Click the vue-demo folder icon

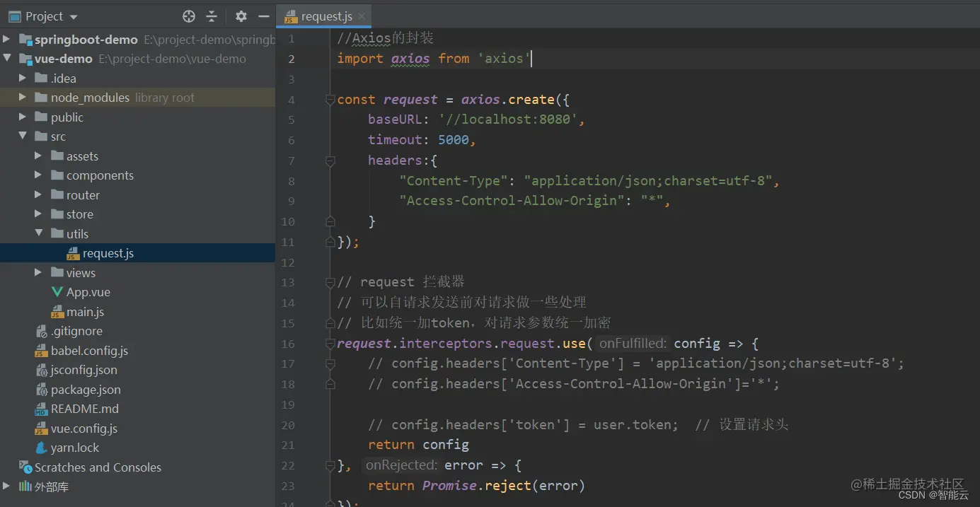pos(25,59)
